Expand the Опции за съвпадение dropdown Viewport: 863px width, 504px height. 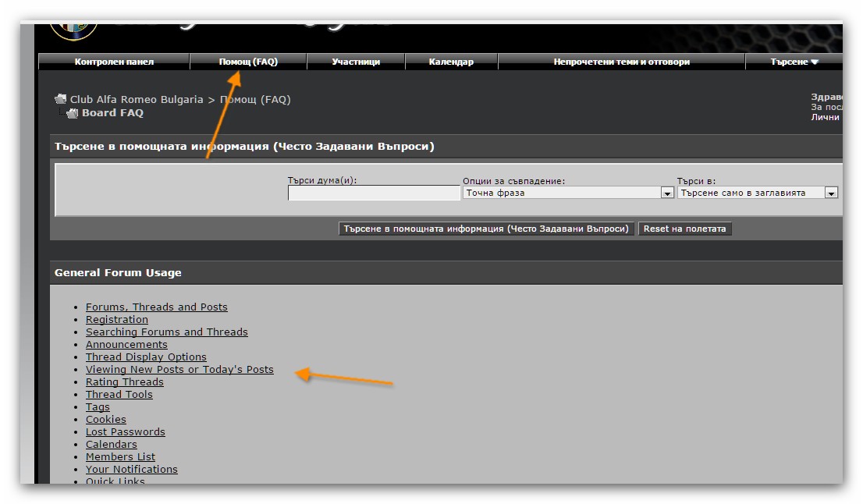pyautogui.click(x=667, y=193)
